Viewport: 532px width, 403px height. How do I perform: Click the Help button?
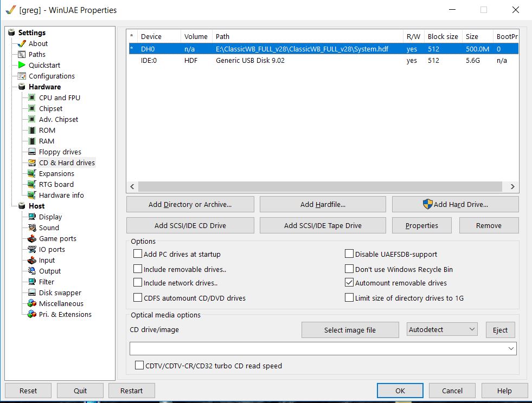tap(504, 391)
